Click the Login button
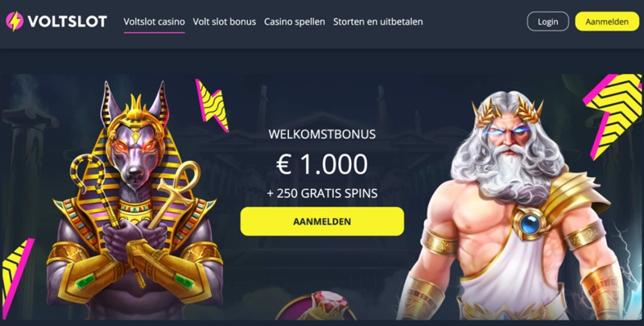The width and height of the screenshot is (644, 326). tap(548, 22)
